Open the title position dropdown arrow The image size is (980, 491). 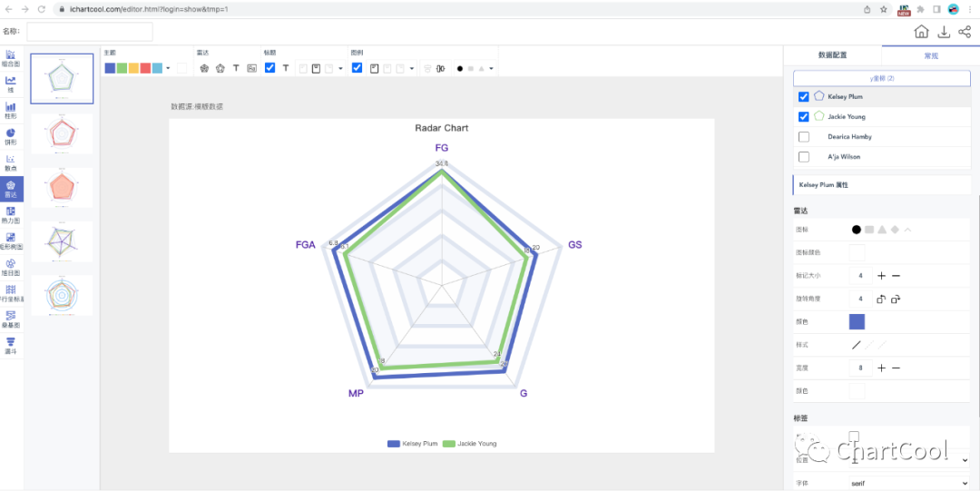pyautogui.click(x=340, y=68)
